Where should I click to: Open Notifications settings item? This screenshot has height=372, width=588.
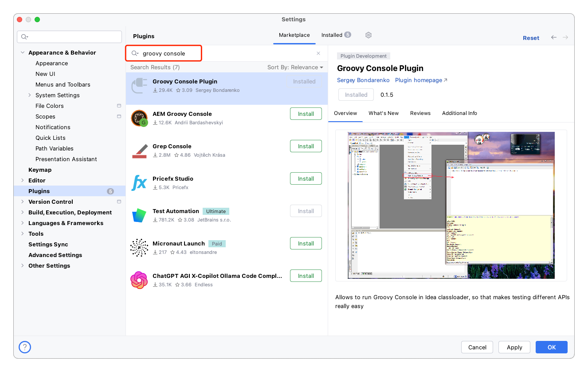53,127
